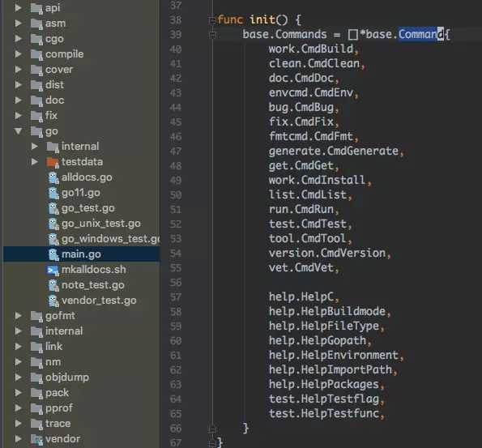Click help.HelpBuildmode in the code

(x=327, y=311)
